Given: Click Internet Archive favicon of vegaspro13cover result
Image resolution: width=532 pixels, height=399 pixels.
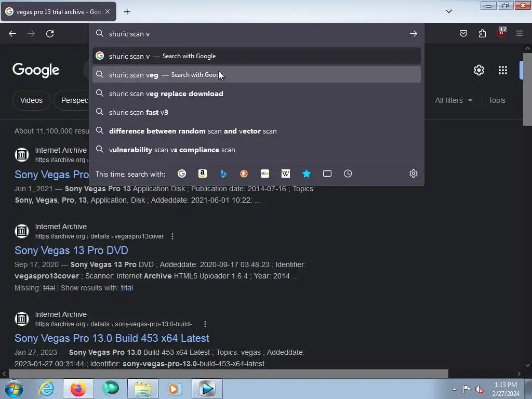Looking at the screenshot, I should coord(22,231).
